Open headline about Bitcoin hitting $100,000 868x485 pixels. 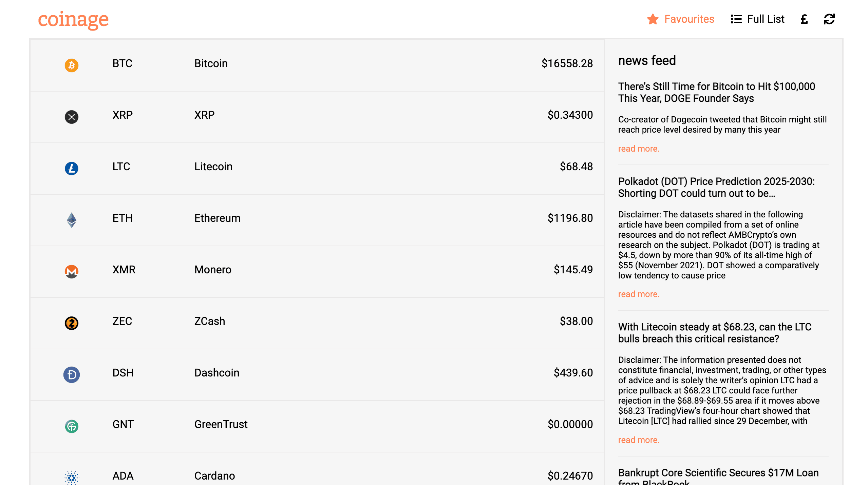716,92
